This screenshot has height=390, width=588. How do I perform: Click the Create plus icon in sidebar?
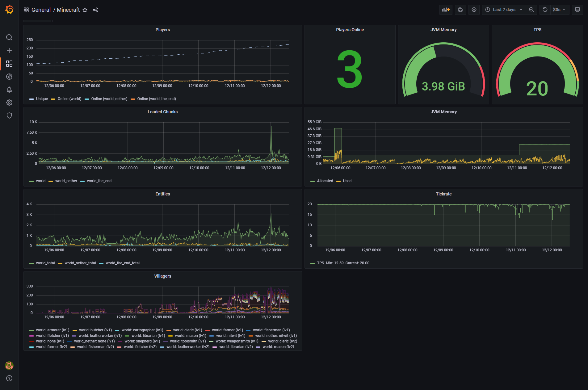click(9, 51)
